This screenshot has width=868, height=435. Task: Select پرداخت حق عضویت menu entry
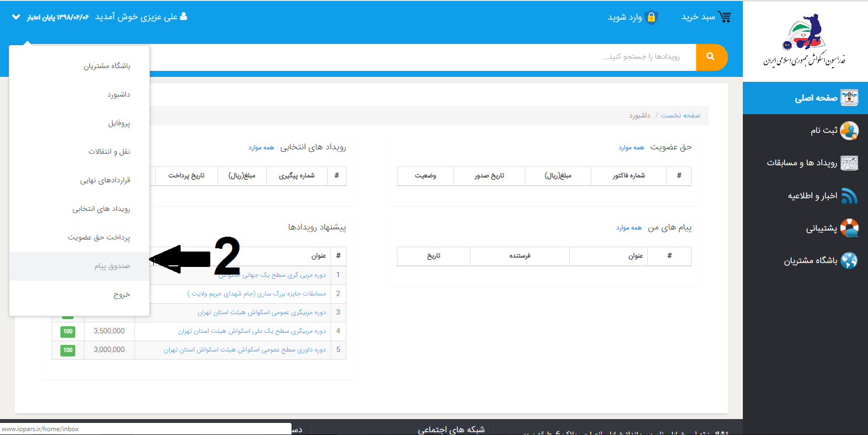(x=99, y=237)
